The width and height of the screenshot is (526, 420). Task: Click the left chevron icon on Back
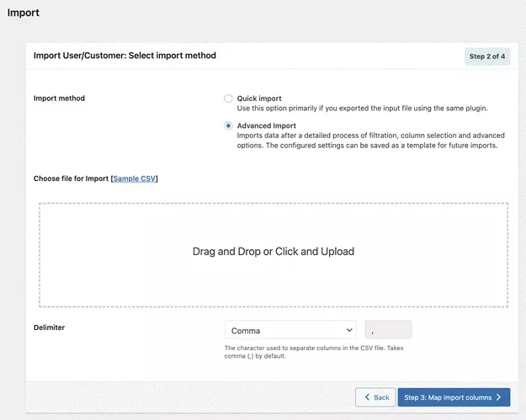(x=367, y=397)
